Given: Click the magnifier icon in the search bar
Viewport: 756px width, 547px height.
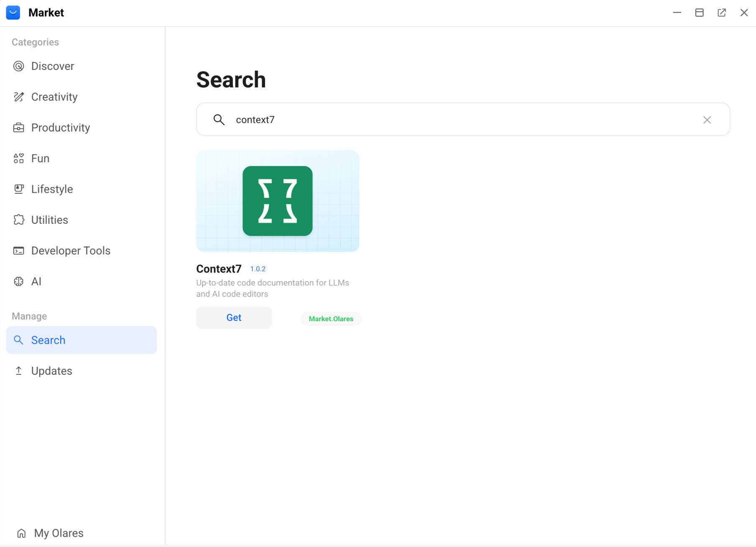Looking at the screenshot, I should tap(219, 120).
